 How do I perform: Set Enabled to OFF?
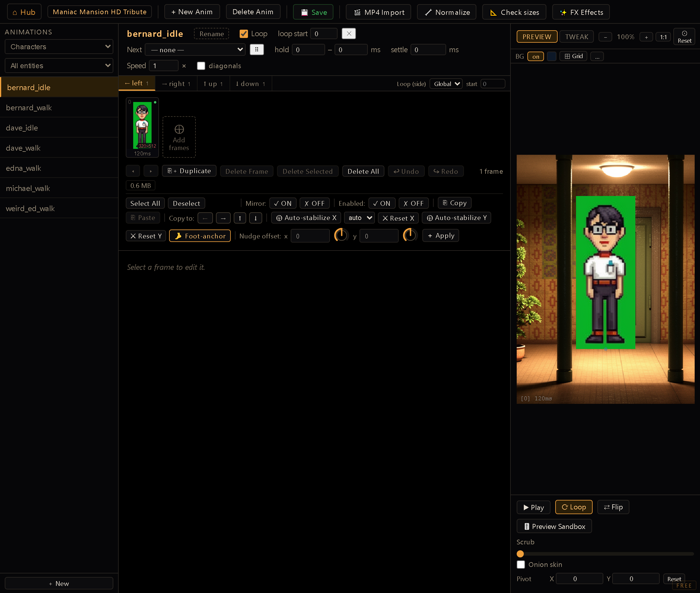tap(413, 203)
